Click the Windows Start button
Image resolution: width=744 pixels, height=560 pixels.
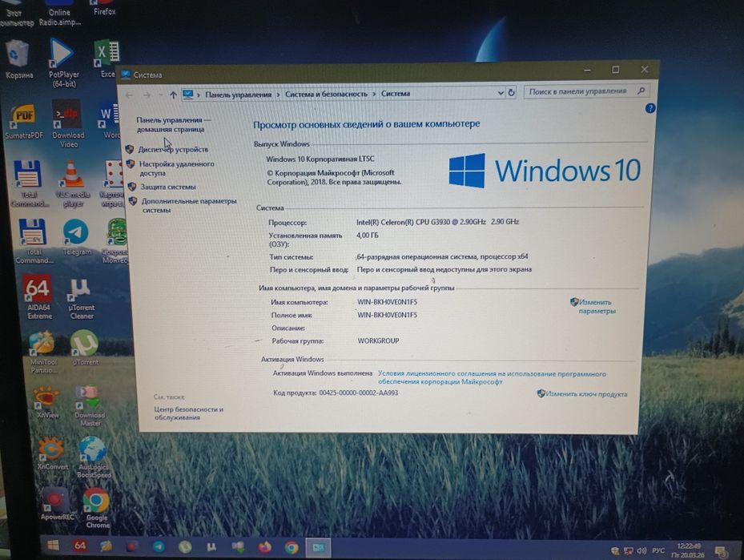pyautogui.click(x=53, y=546)
